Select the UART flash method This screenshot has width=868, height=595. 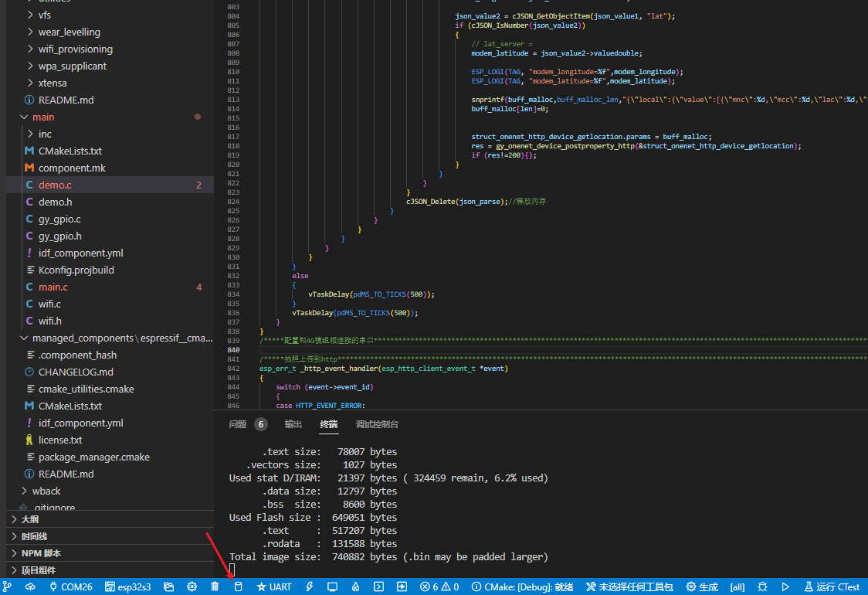[x=274, y=586]
